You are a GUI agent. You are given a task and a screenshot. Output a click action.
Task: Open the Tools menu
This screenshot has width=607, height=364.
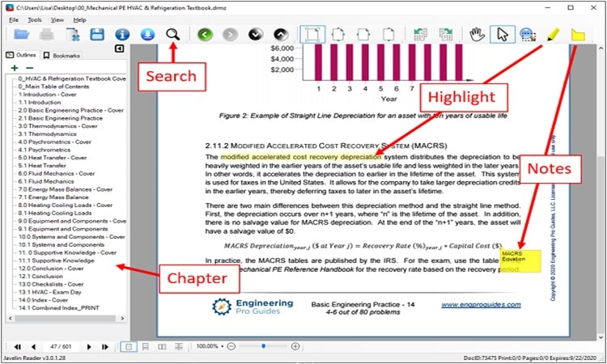tap(34, 19)
